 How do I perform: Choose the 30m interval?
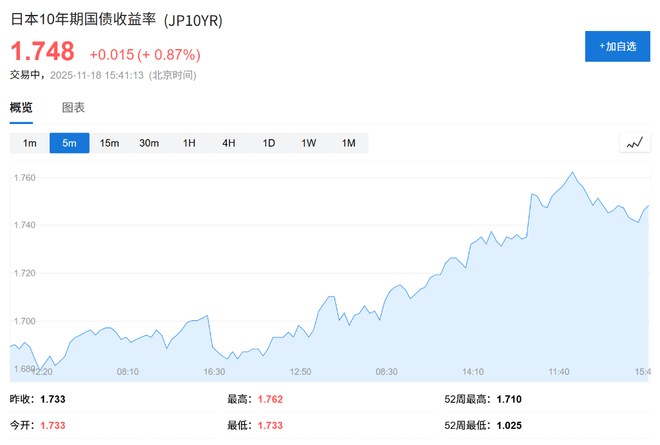pos(149,143)
